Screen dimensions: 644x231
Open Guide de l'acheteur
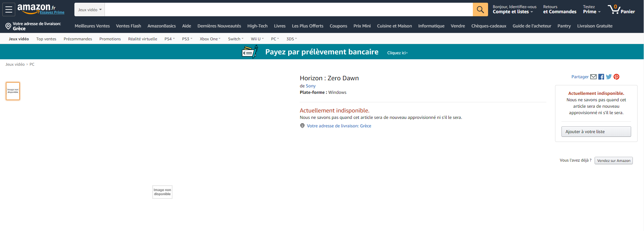(532, 26)
